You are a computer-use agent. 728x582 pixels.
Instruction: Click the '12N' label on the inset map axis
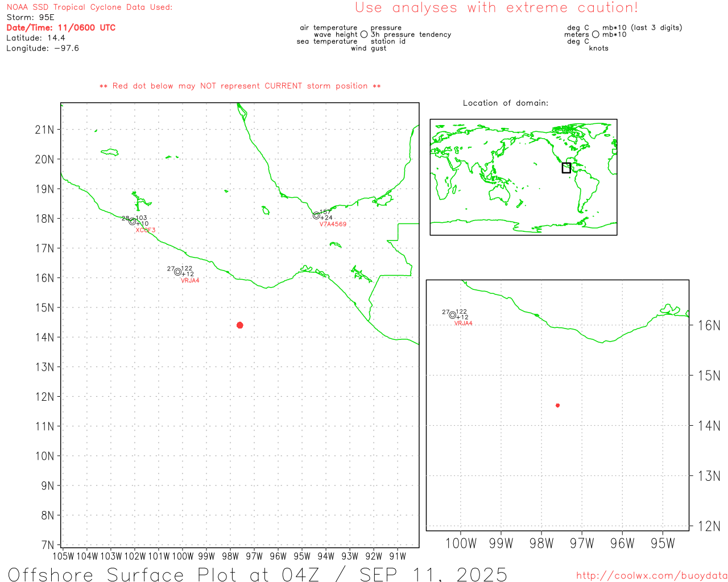click(x=709, y=526)
